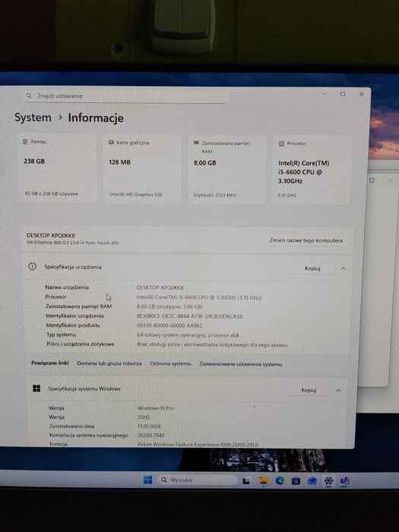Screen dimensions: 399x532
Task: Select the OS build 26200.7840
Action: 151,435
